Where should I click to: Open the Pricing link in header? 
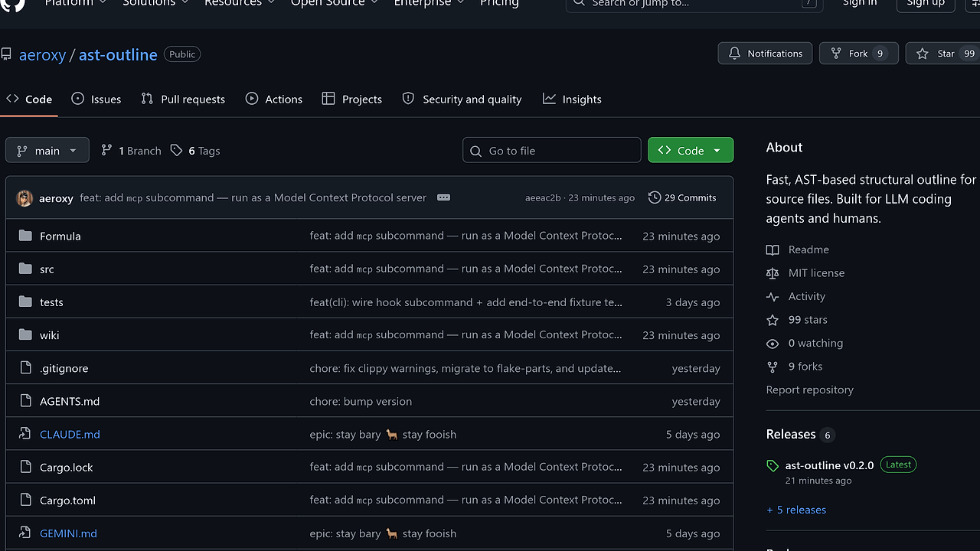click(x=499, y=3)
